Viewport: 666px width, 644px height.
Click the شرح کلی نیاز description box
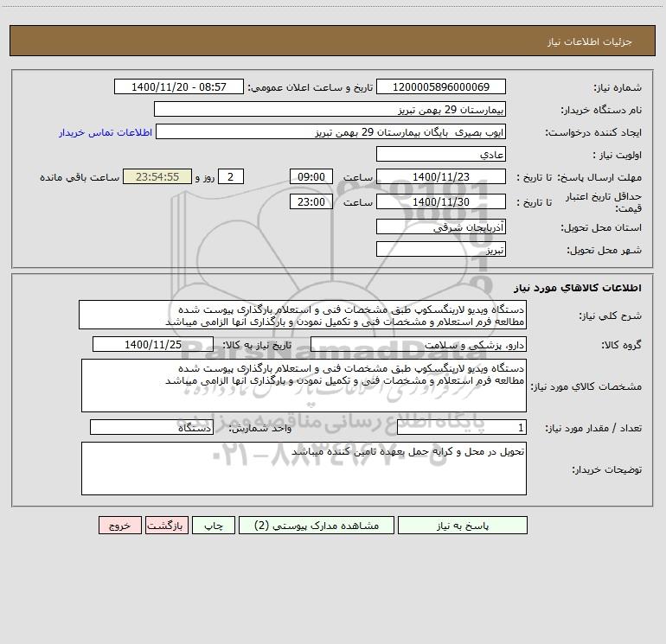(303, 315)
